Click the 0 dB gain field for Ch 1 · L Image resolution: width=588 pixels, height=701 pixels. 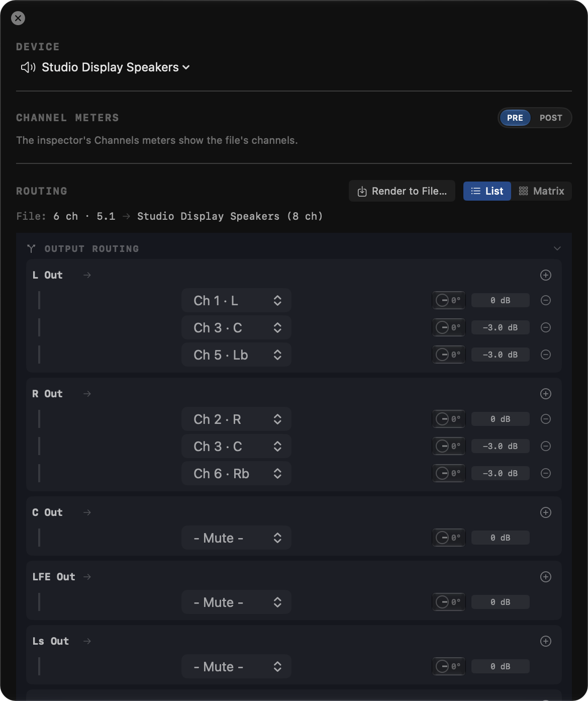(501, 300)
